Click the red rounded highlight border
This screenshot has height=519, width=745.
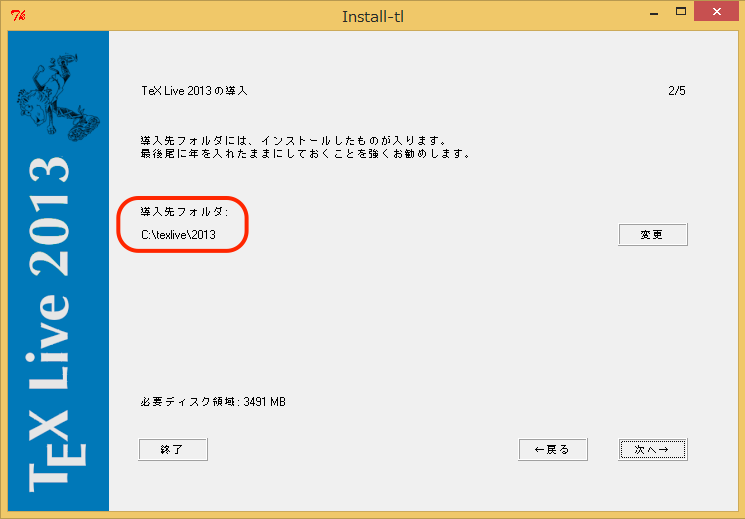182,198
